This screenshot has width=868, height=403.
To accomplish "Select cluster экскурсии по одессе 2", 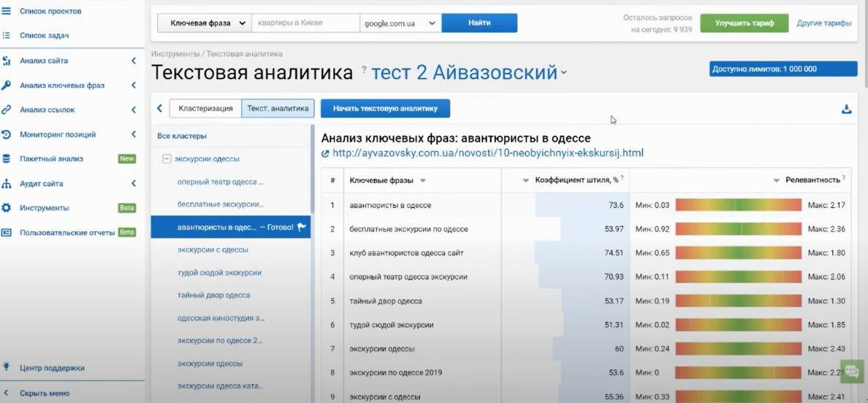I will (221, 340).
